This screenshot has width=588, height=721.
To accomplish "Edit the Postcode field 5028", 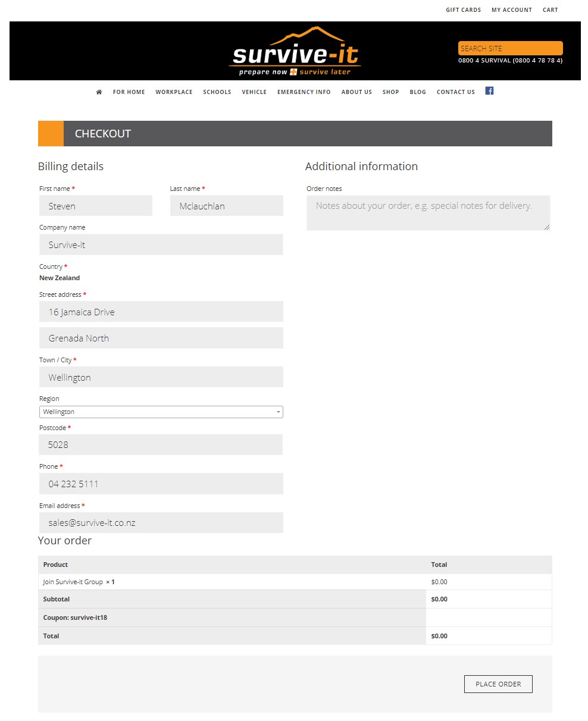I will coord(161,444).
